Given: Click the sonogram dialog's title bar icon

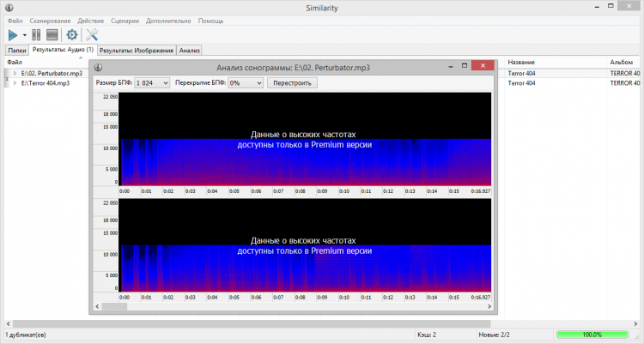Looking at the screenshot, I should point(99,66).
